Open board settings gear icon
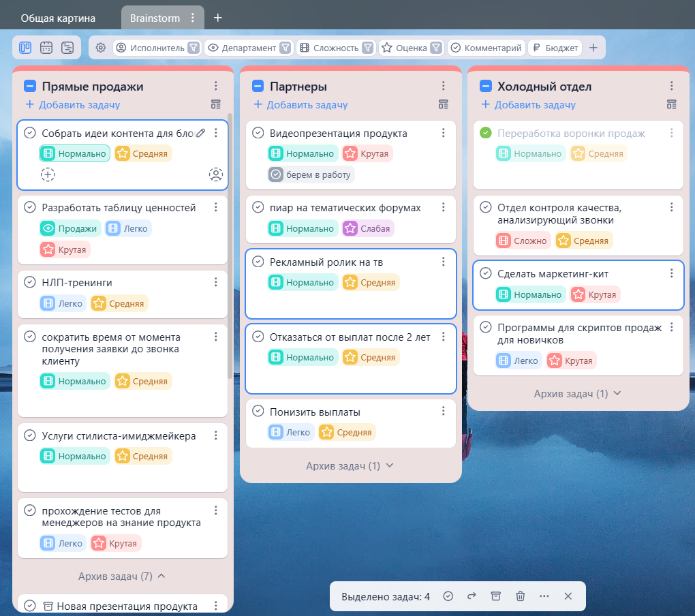The width and height of the screenshot is (695, 616). point(101,48)
